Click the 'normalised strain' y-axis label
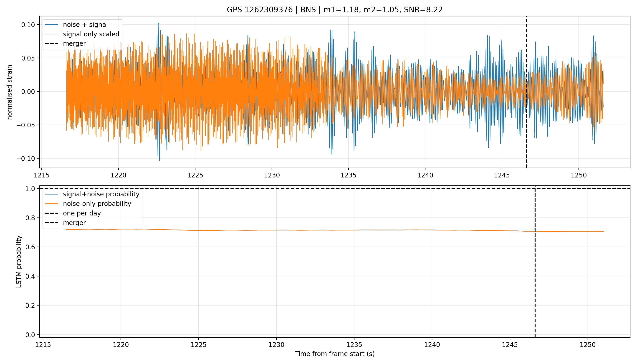The image size is (637, 364). coord(10,92)
